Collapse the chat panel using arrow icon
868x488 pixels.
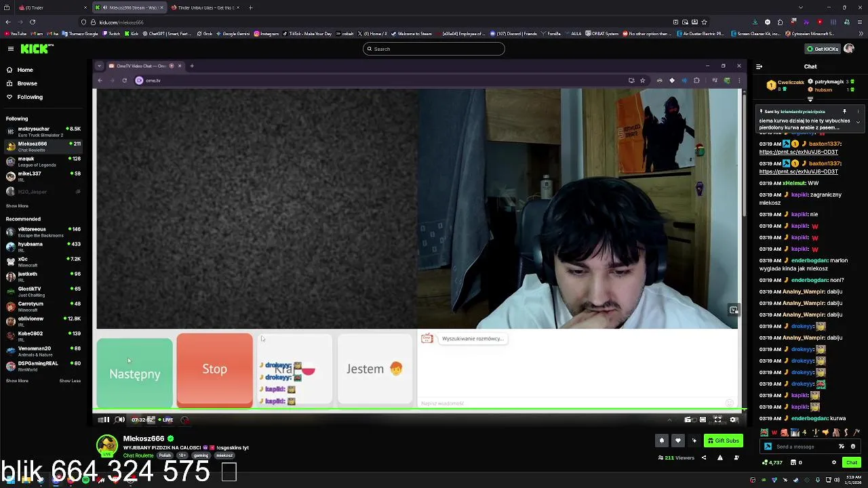click(759, 66)
